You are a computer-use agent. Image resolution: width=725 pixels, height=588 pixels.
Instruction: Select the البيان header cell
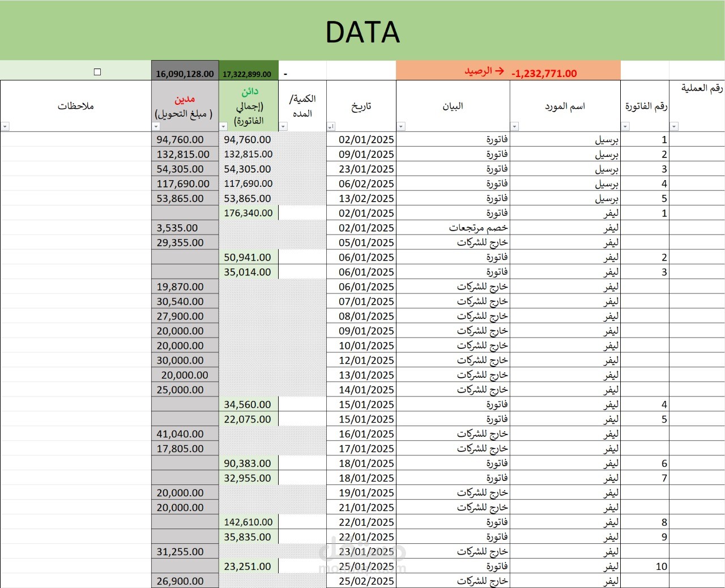(453, 106)
